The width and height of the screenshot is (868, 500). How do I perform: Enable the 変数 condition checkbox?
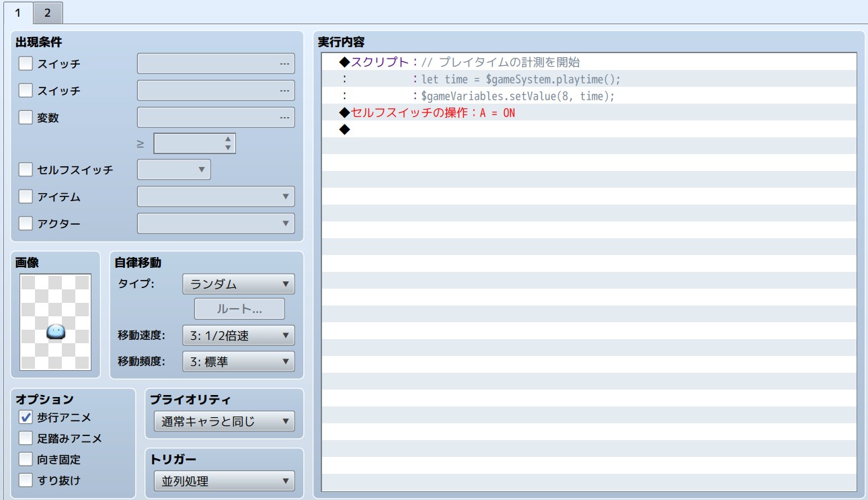pos(26,118)
